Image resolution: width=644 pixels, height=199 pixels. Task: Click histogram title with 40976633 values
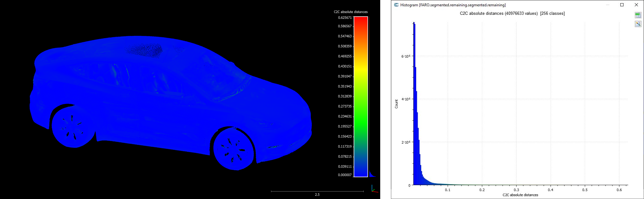(x=512, y=14)
